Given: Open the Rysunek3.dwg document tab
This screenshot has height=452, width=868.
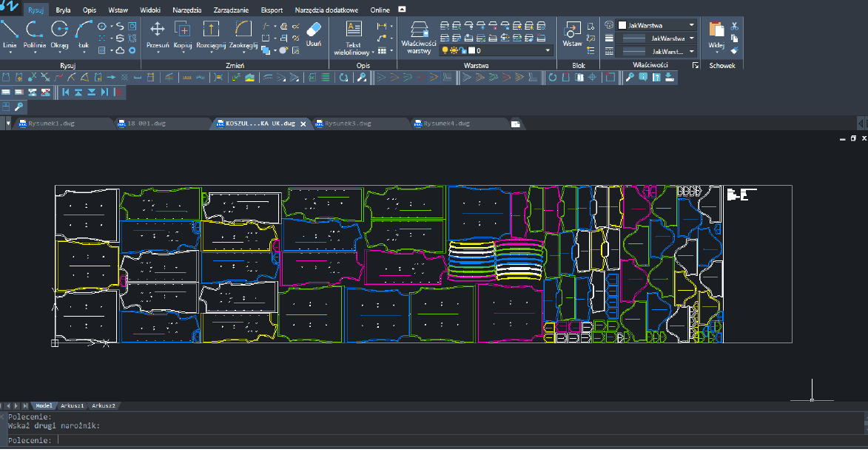Looking at the screenshot, I should (x=348, y=124).
